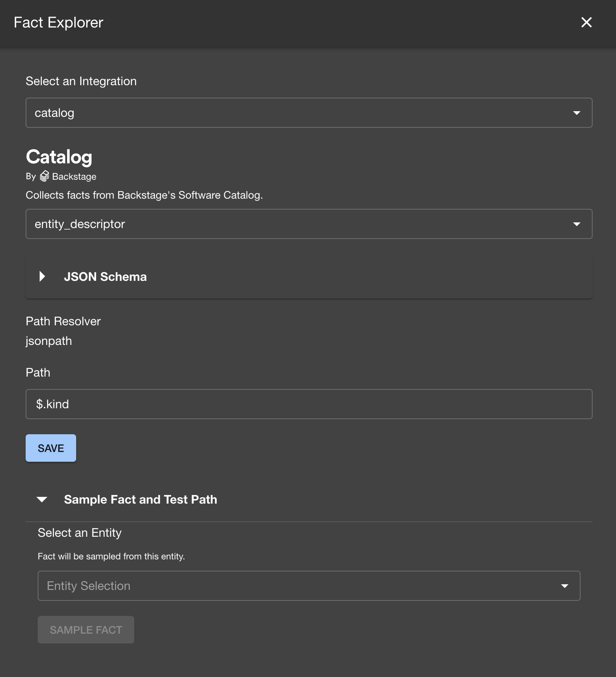The image size is (616, 677).
Task: Click the Backstage author name
Action: point(74,176)
